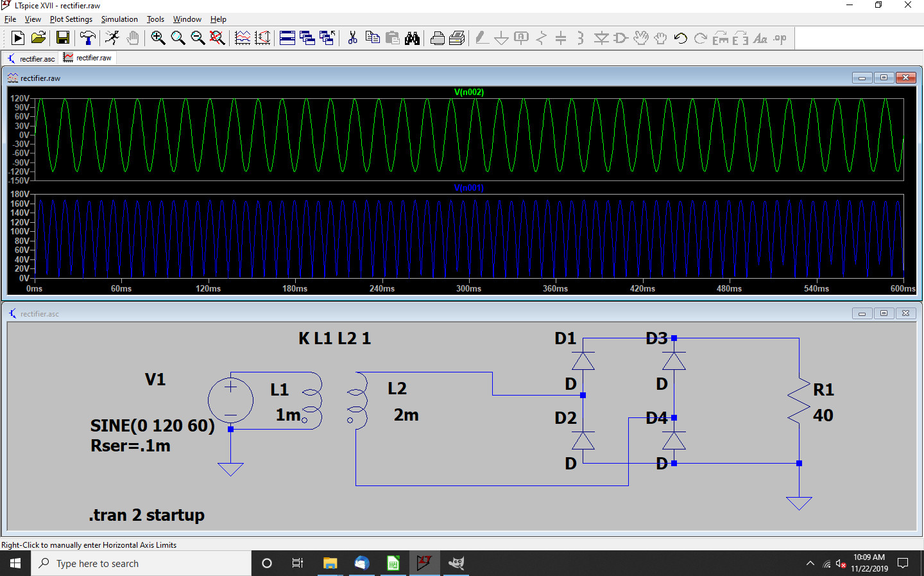Click the Run simulation icon
The image size is (924, 576).
(x=17, y=38)
